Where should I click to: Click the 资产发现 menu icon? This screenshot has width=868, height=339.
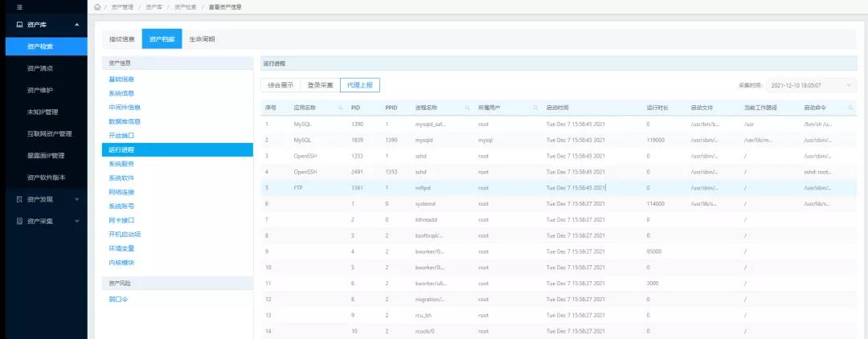click(x=19, y=199)
